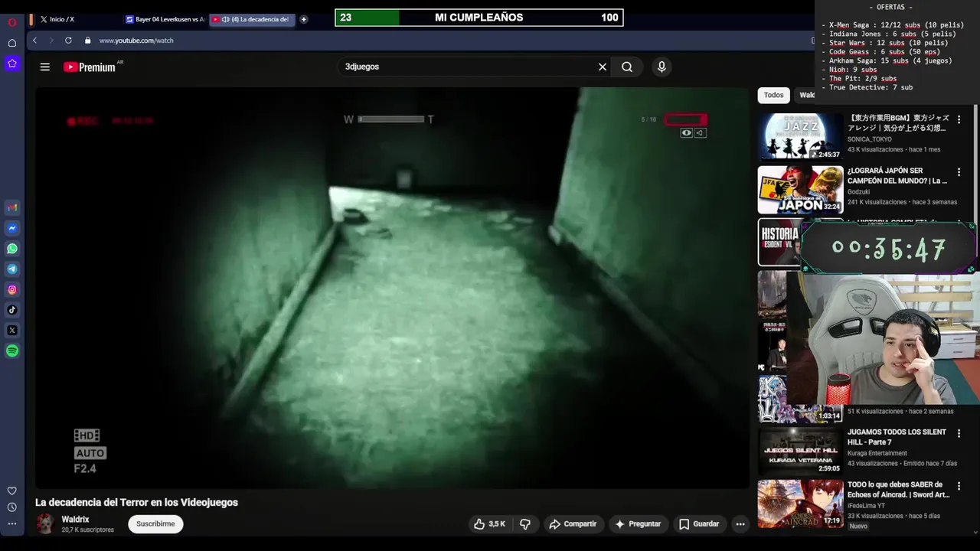Open the Aria star icon in sidebar

(12, 64)
